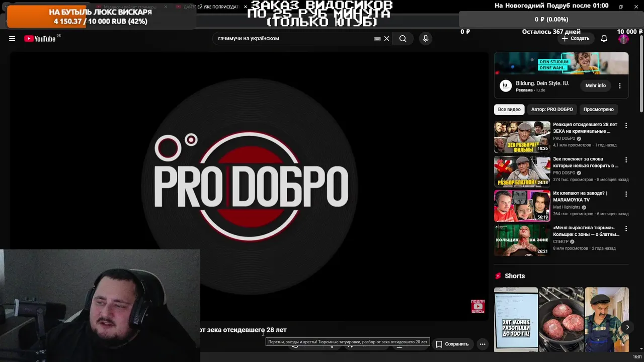This screenshot has height=362, width=644.
Task: Click the PRO ДОБРО video player
Action: pyautogui.click(x=249, y=186)
